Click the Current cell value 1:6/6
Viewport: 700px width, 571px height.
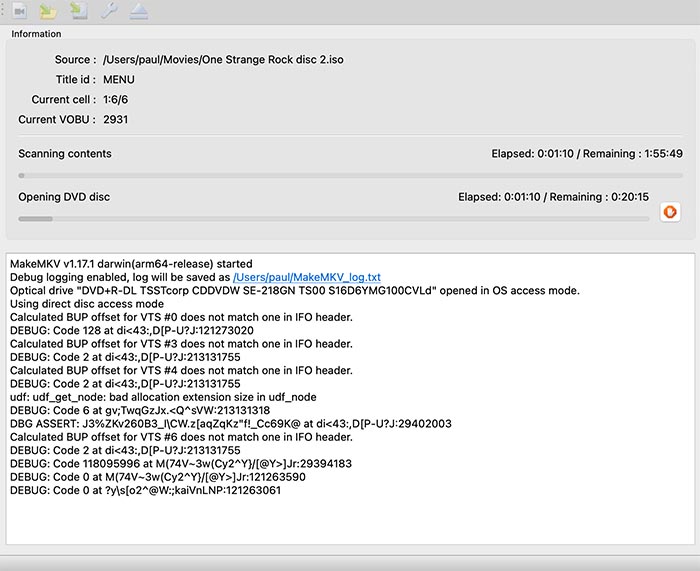tap(116, 99)
